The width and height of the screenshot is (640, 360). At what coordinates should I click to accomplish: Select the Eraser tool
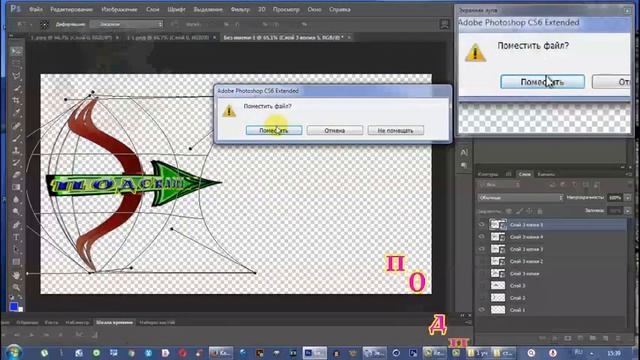(16, 175)
